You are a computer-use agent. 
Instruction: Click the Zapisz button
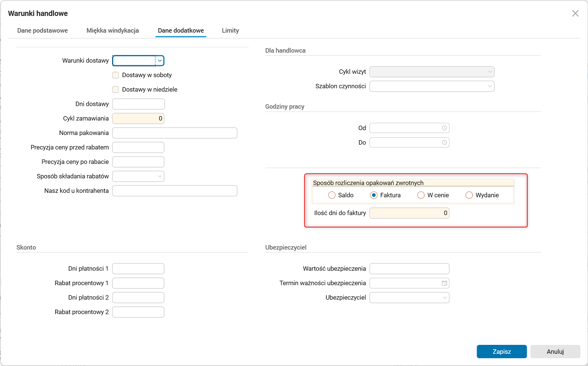pyautogui.click(x=502, y=352)
